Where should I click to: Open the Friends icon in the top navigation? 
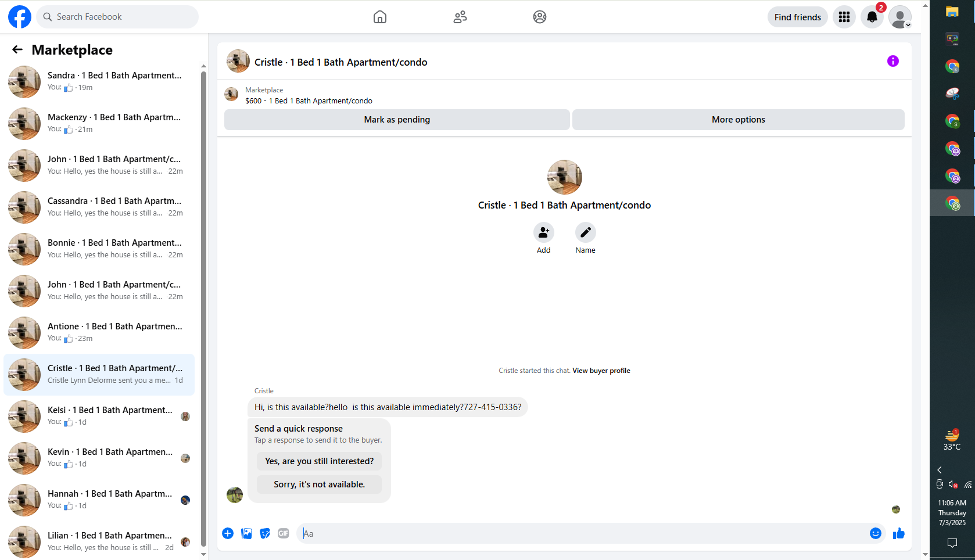460,17
